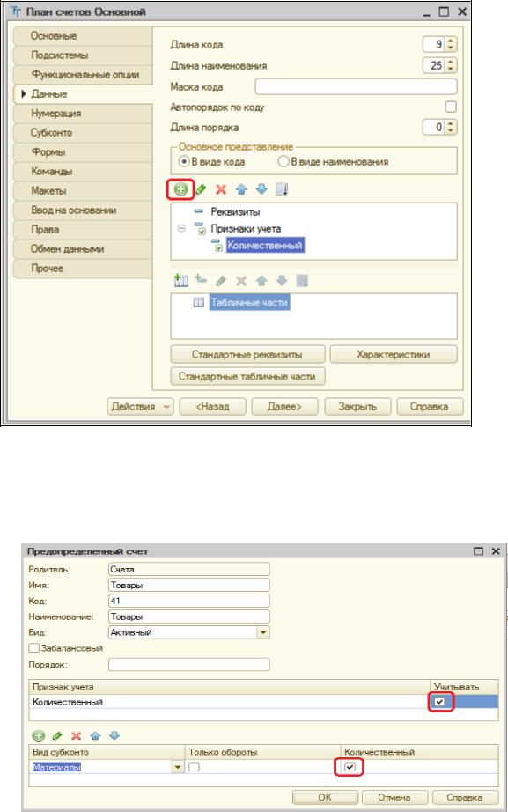Toggle Автопорядок по коду checkbox
Viewport: 508px width, 812px height.
[x=451, y=107]
